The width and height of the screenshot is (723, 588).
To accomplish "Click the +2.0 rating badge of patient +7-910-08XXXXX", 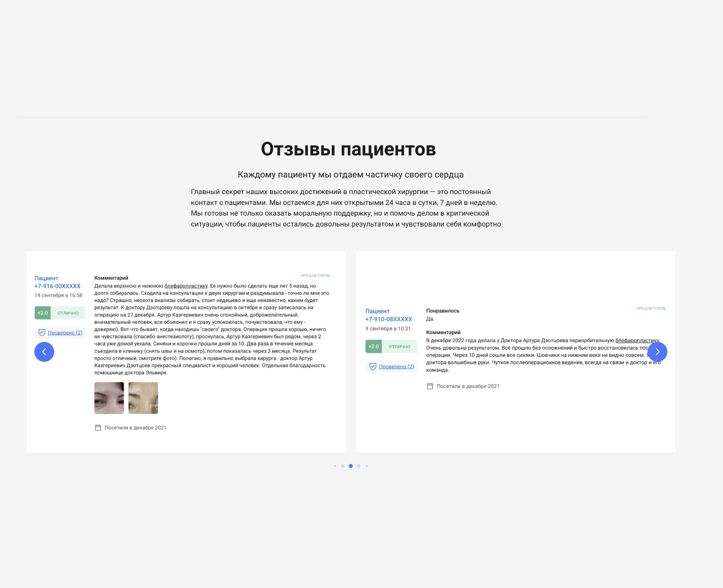I will (373, 346).
